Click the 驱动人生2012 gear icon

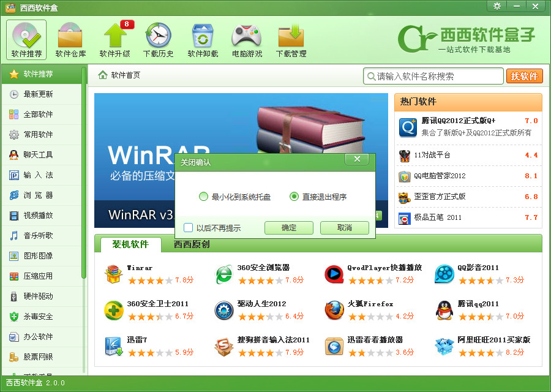(224, 311)
